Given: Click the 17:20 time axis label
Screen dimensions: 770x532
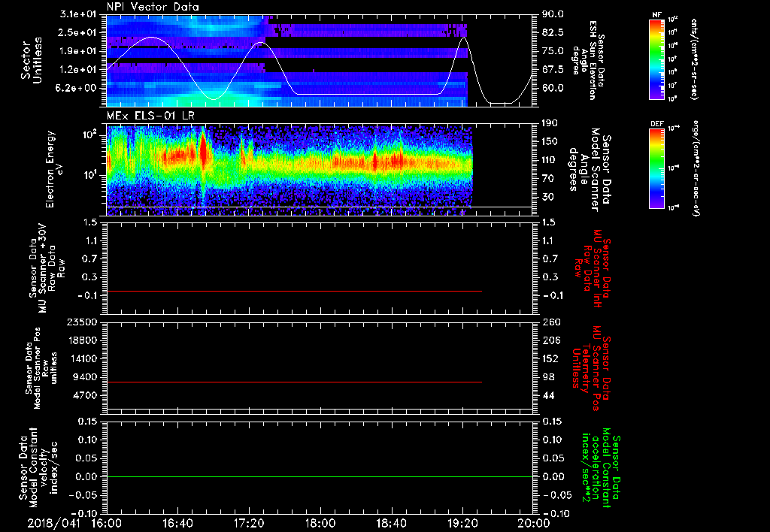Looking at the screenshot, I should coord(249,523).
